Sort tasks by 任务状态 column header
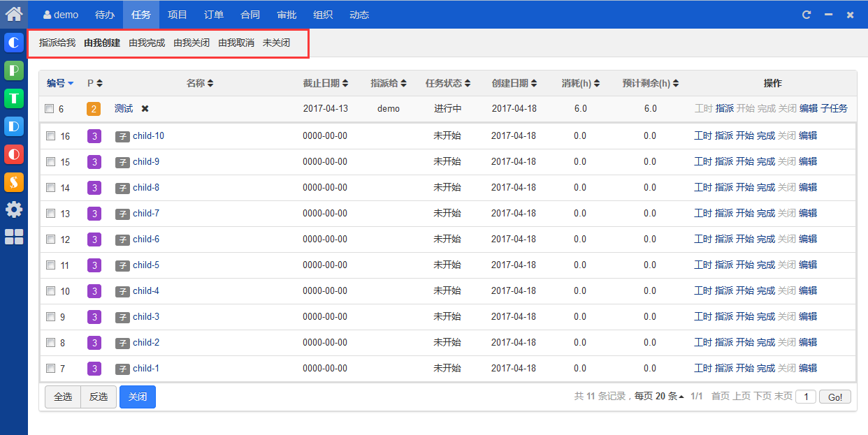The image size is (868, 435). (448, 84)
